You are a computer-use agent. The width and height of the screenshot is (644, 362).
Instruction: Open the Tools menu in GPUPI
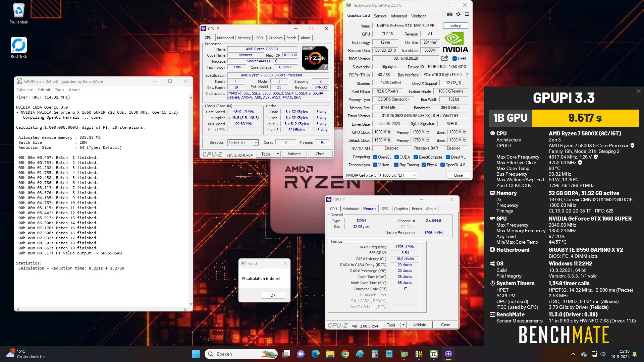(x=59, y=90)
